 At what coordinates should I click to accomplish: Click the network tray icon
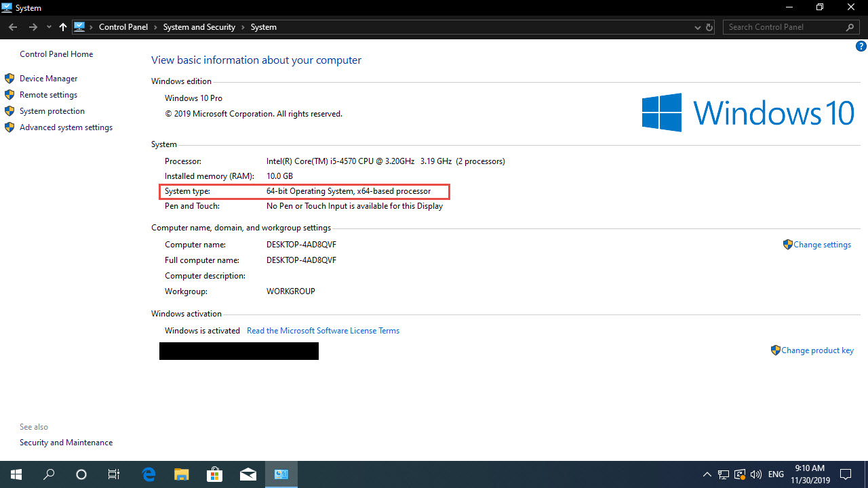coord(724,474)
